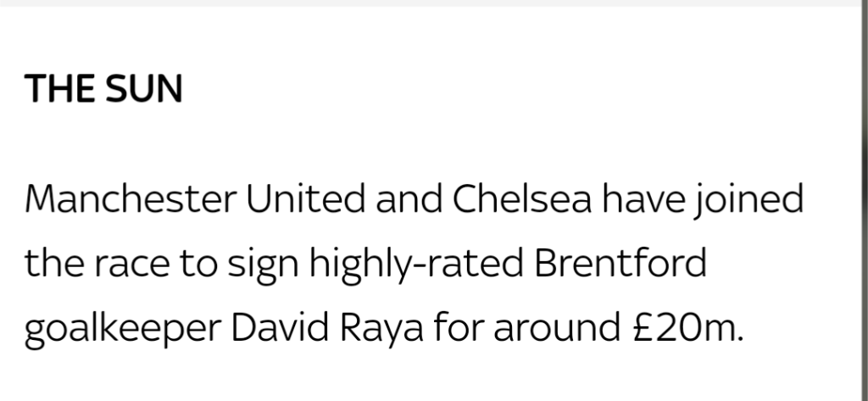Click the name David Raya
Image resolution: width=868 pixels, height=401 pixels.
328,326
